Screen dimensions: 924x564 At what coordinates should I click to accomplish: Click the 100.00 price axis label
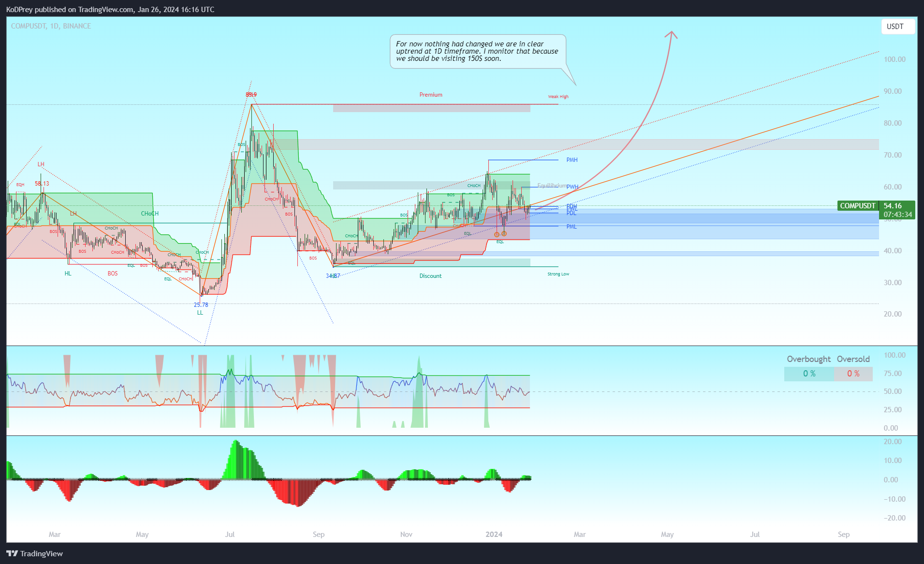895,59
